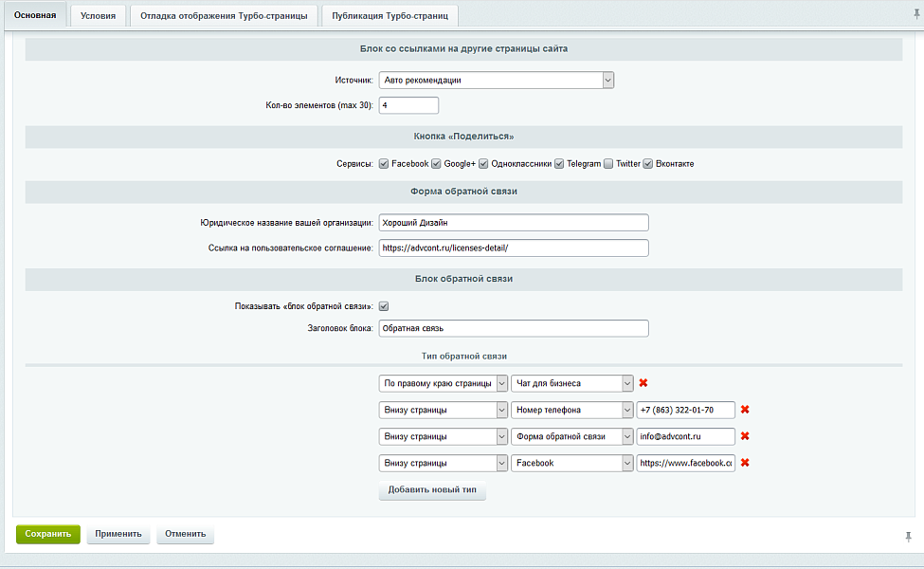Click the Заголовок блока input field
This screenshot has width=924, height=569.
(x=514, y=328)
